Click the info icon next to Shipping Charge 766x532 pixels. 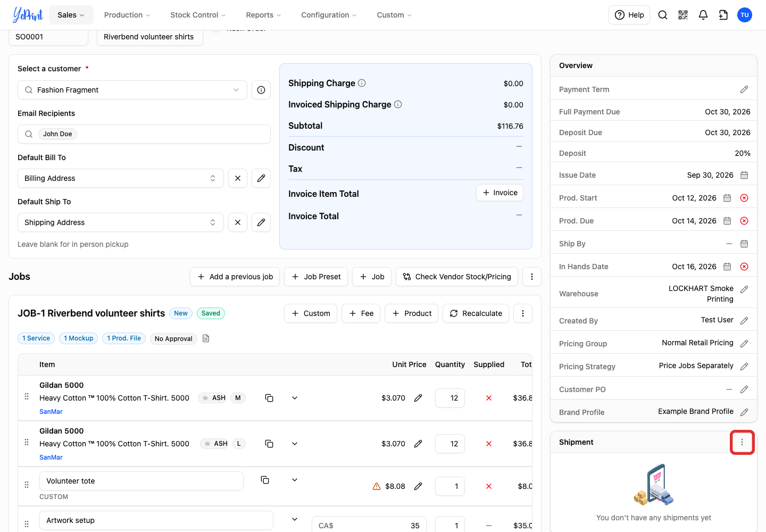362,83
